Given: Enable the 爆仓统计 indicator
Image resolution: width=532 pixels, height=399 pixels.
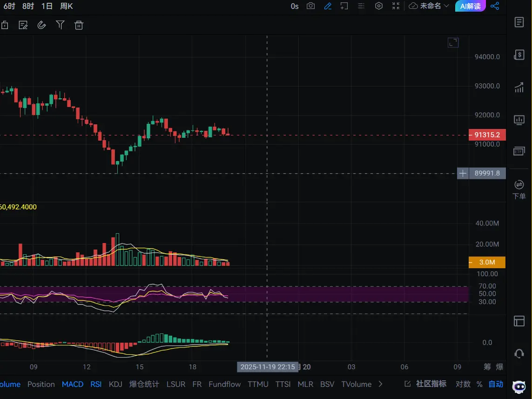Looking at the screenshot, I should tap(144, 384).
